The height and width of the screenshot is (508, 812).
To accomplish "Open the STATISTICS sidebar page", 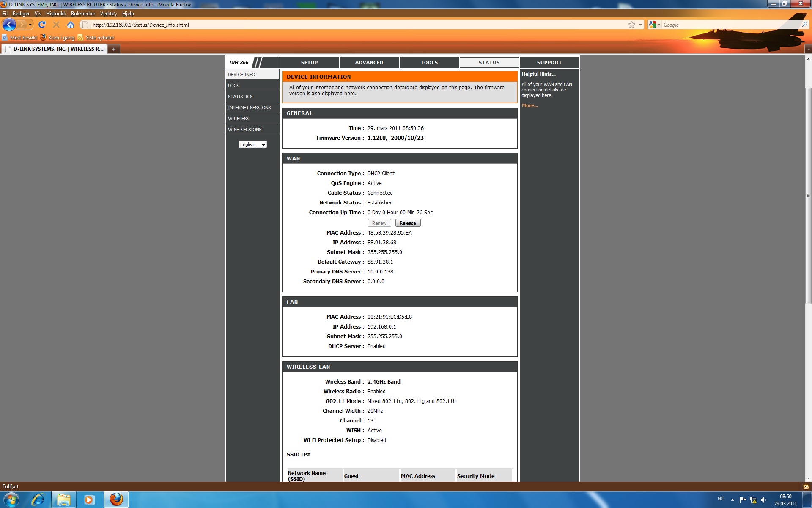I will 252,97.
